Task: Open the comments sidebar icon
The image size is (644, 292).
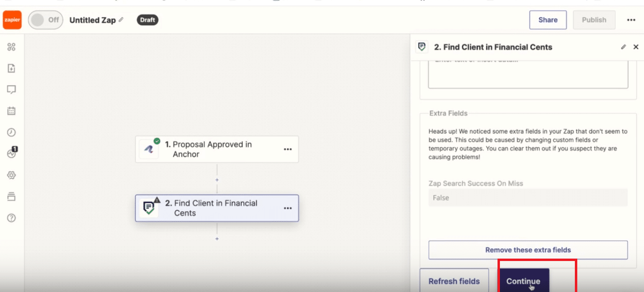Action: [x=12, y=90]
